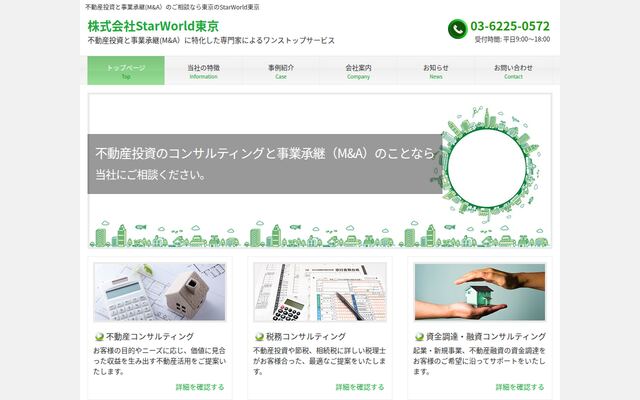Screen dimensions: 640x400
Task: Click the 受付時間: 平日9:00～18:00 text
Action: [x=512, y=39]
